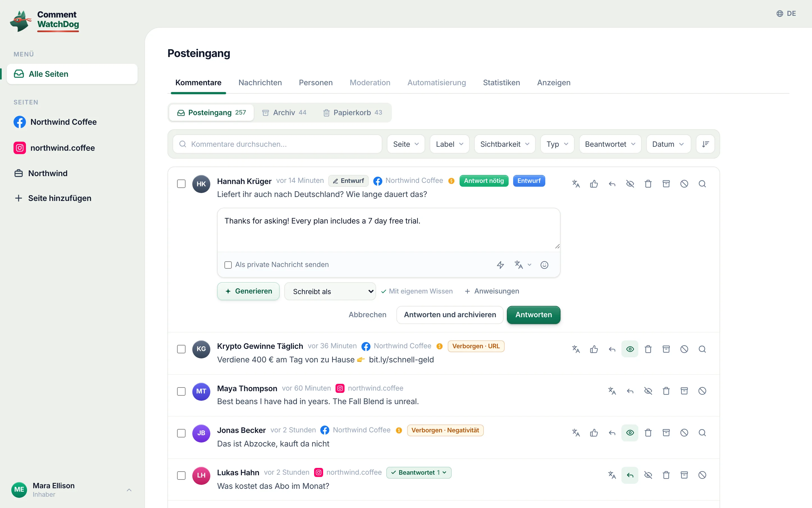Block Hannah Krüger using the ban icon
Image resolution: width=812 pixels, height=508 pixels.
pyautogui.click(x=684, y=184)
